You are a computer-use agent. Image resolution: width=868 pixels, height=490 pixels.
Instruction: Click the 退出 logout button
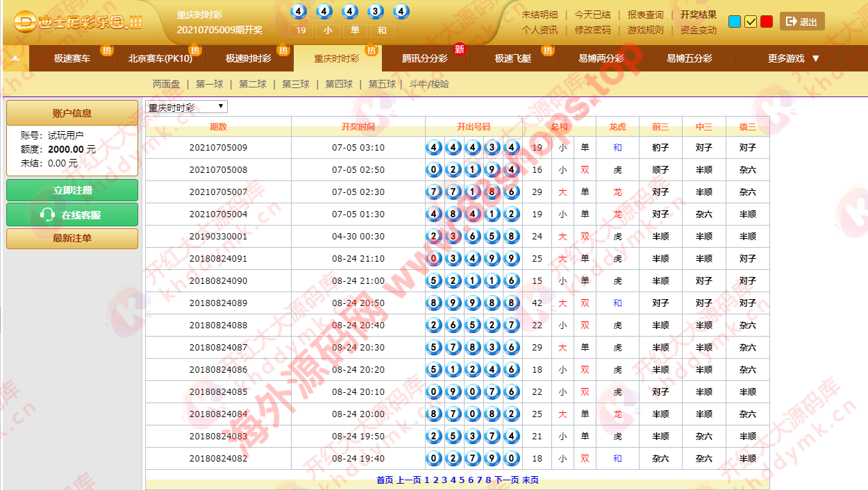[x=802, y=22]
